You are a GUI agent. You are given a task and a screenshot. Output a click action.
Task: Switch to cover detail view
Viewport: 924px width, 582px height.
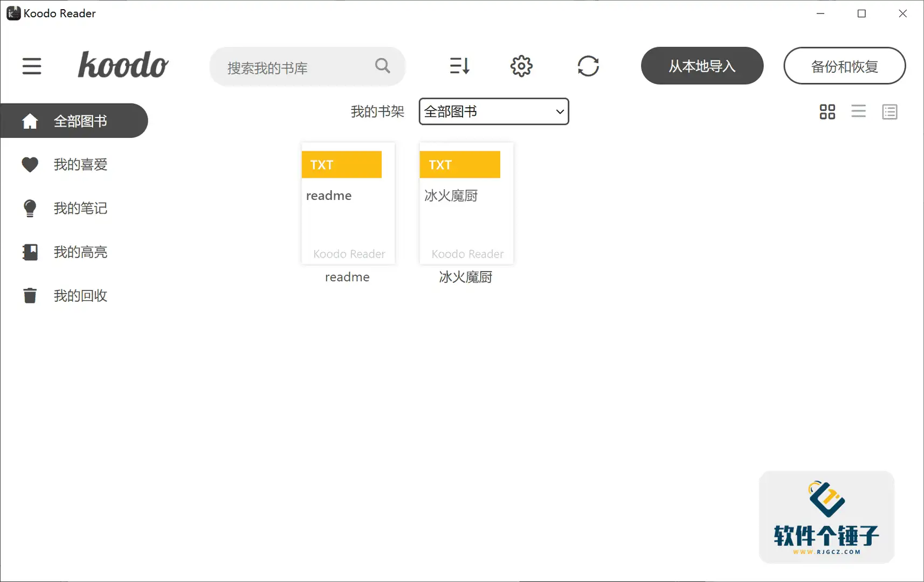pos(889,112)
